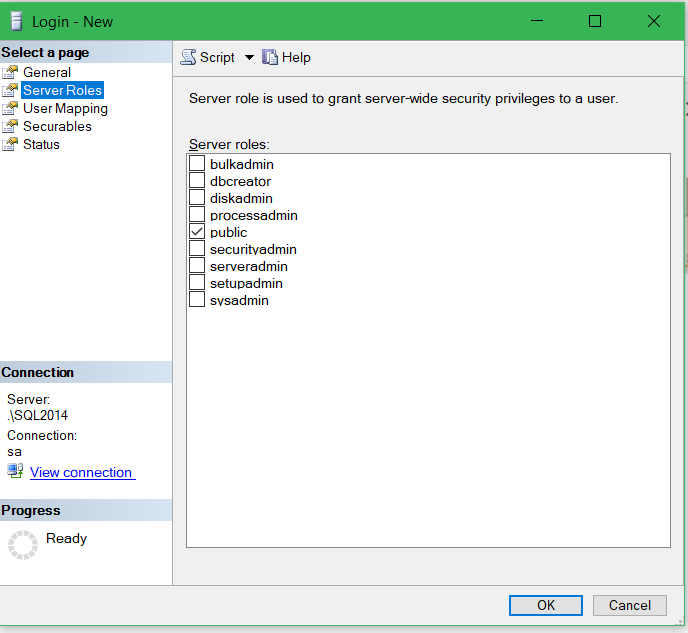Close the Login - New dialog
688x633 pixels.
pos(654,21)
